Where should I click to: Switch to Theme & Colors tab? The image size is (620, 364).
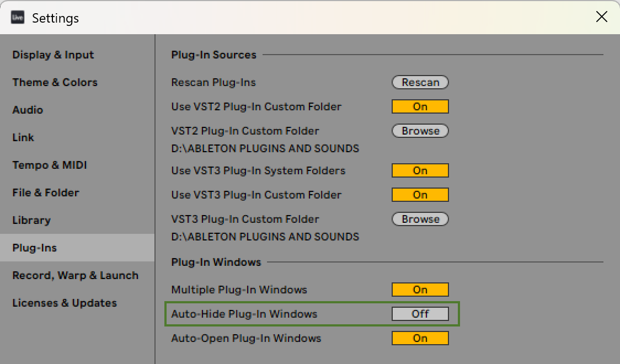tap(55, 82)
